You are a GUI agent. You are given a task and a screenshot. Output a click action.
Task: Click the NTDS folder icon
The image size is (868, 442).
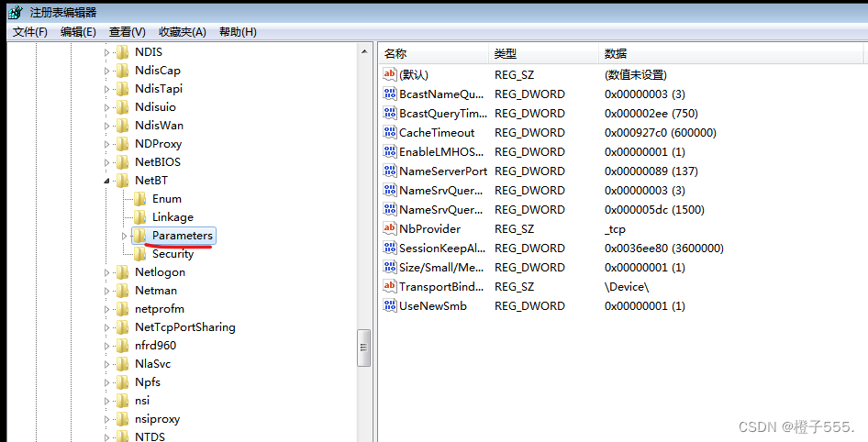point(122,436)
